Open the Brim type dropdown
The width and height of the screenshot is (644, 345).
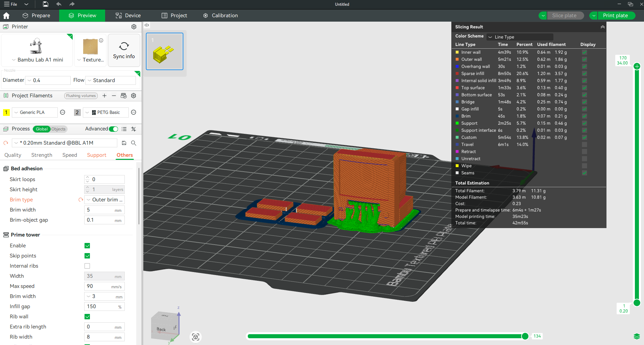[x=104, y=200]
